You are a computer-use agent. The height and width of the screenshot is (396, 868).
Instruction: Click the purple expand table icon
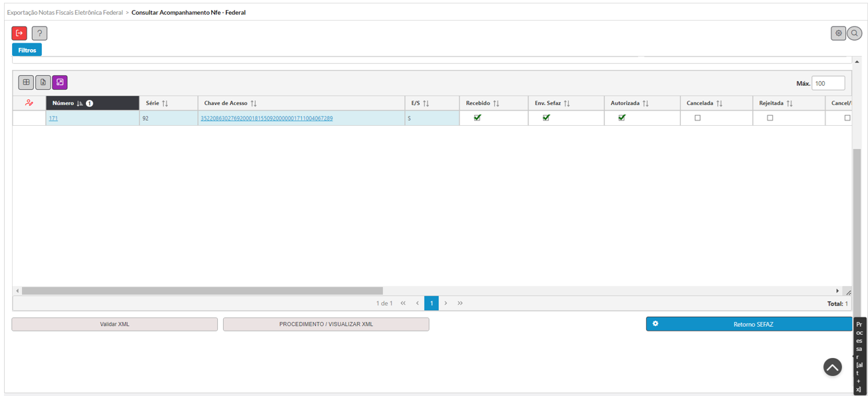[x=60, y=83]
